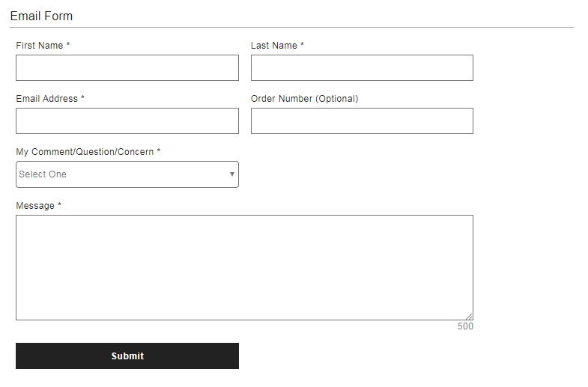
Task: Click inside the Message text area
Action: click(244, 267)
